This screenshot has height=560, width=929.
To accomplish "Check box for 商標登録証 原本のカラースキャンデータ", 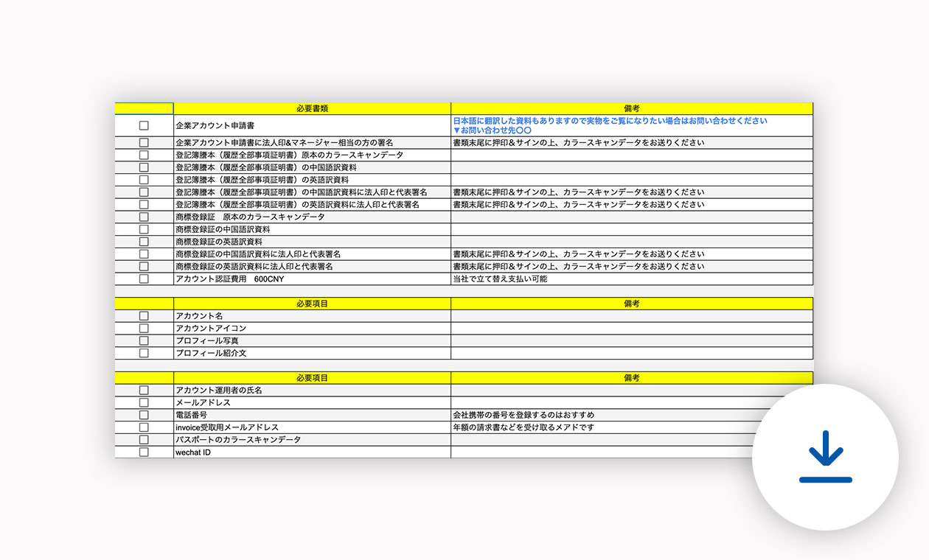I will tap(144, 217).
